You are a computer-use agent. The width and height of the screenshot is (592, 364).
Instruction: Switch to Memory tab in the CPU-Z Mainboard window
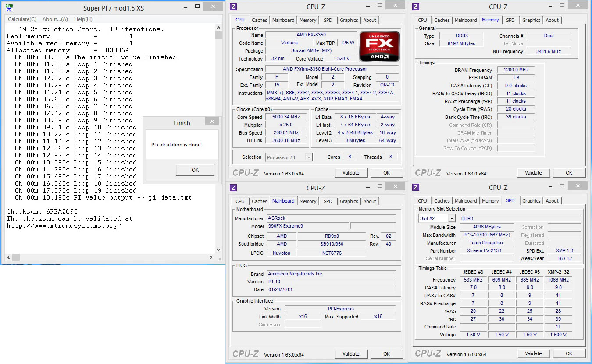(308, 201)
